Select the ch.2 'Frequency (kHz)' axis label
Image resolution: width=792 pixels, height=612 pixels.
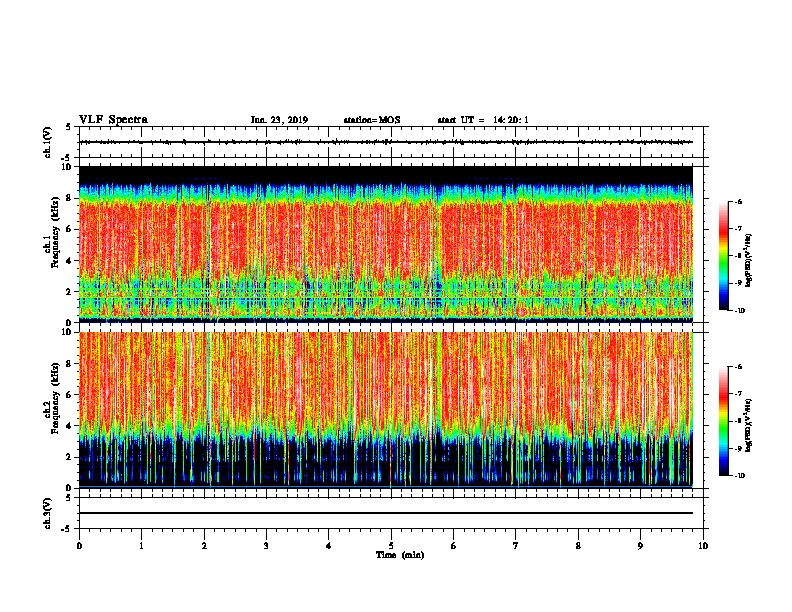coord(55,398)
